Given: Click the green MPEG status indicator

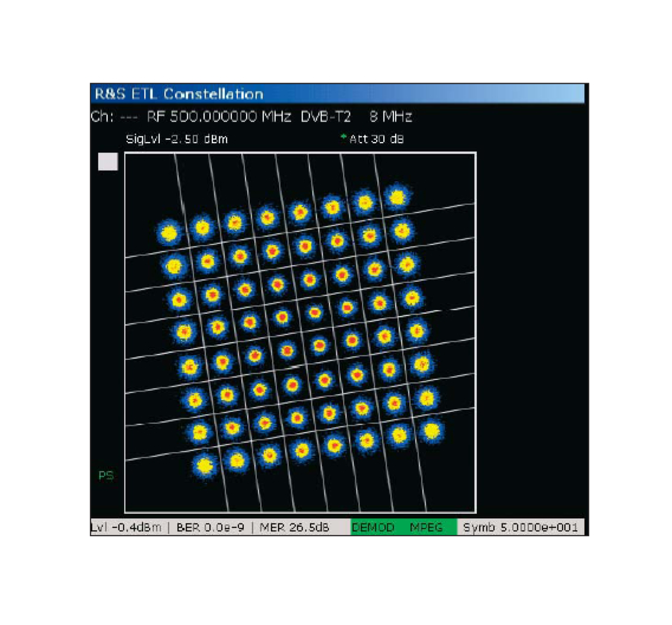Looking at the screenshot, I should (x=426, y=527).
